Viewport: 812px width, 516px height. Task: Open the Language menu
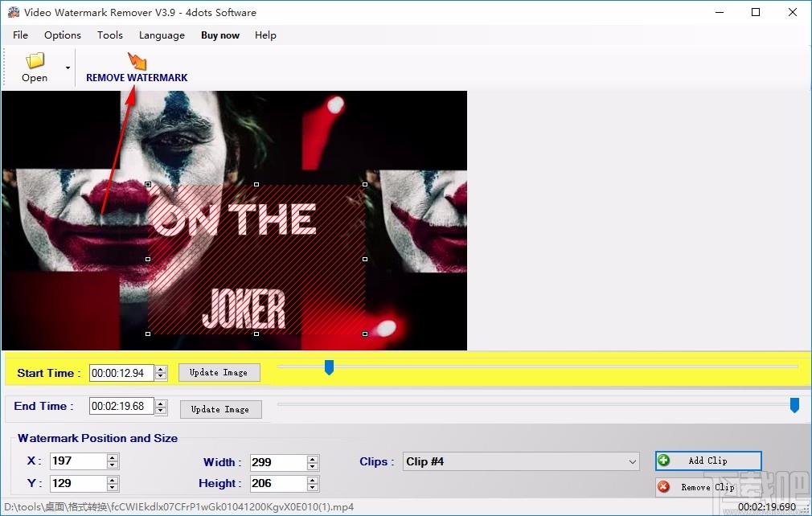(162, 35)
